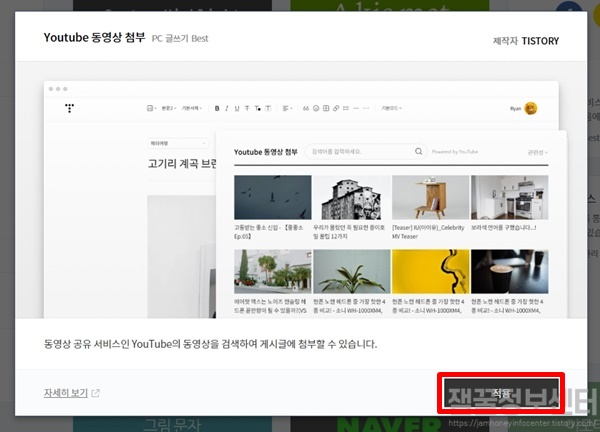The image size is (600, 432).
Task: Select the coffee cup video thumbnail
Action: coord(510,272)
